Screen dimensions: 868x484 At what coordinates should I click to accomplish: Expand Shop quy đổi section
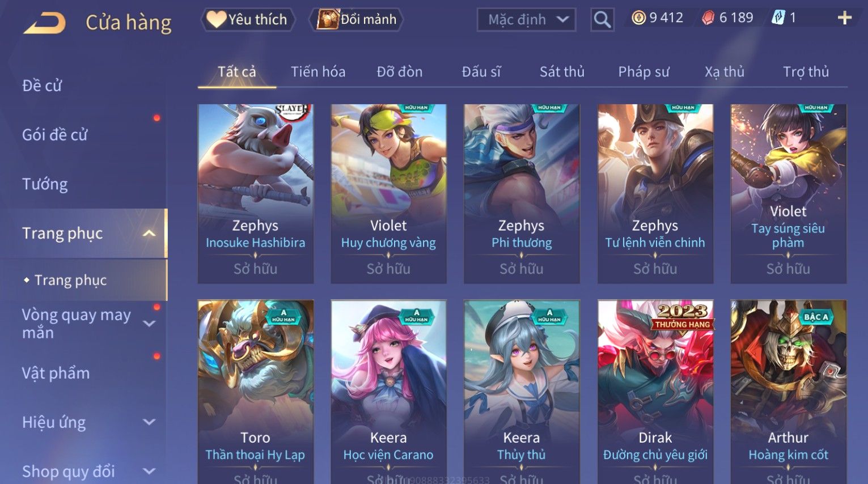[x=149, y=471]
